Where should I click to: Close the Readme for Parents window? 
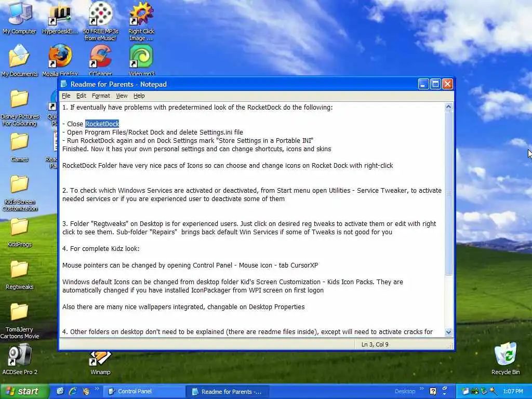447,84
